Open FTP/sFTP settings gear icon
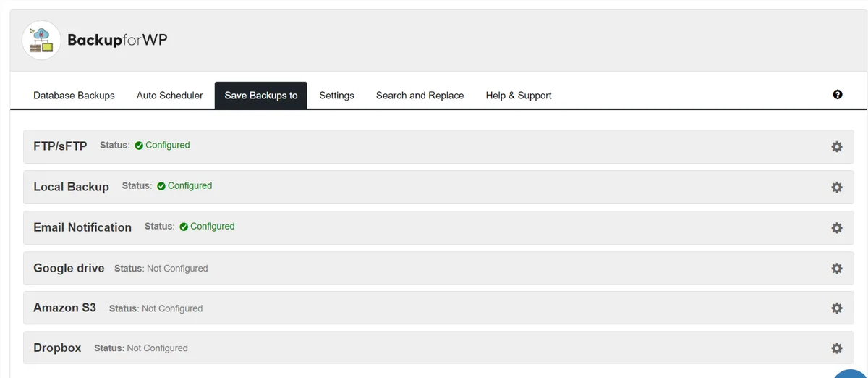The image size is (868, 378). [x=837, y=147]
